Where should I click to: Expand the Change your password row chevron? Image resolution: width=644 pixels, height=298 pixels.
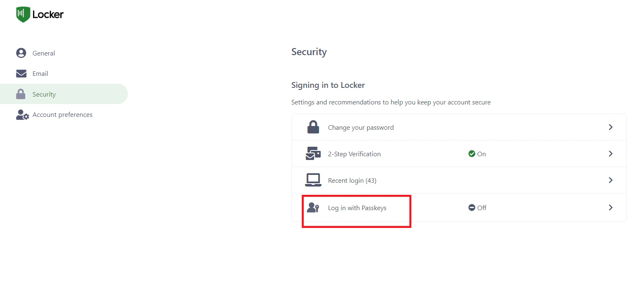(x=610, y=127)
